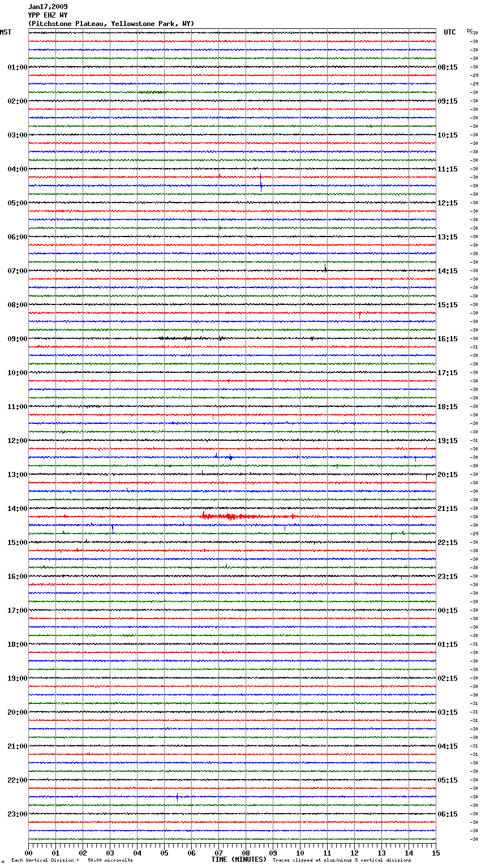Choose the 08:00 MST time label

click(x=18, y=305)
